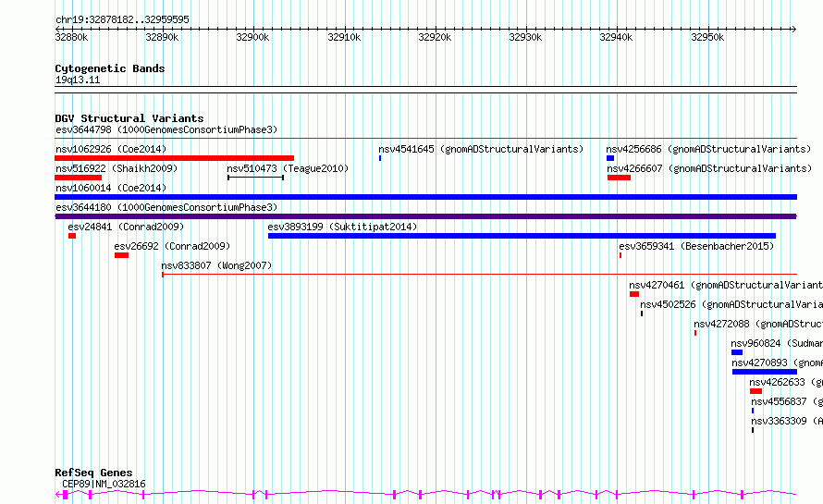This screenshot has width=823, height=504.
Task: Select the red esv24841 variant block
Action: [x=72, y=236]
